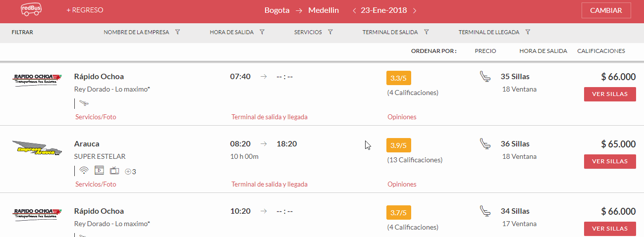Click Ver Sillas for the $65.000 Arauca bus
644x237 pixels.
(x=610, y=161)
